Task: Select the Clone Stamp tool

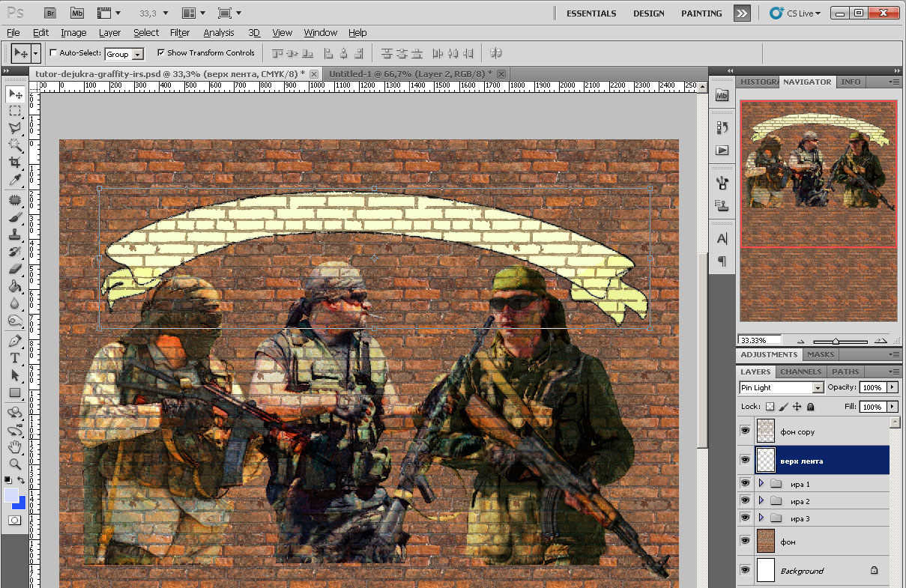Action: pyautogui.click(x=14, y=234)
